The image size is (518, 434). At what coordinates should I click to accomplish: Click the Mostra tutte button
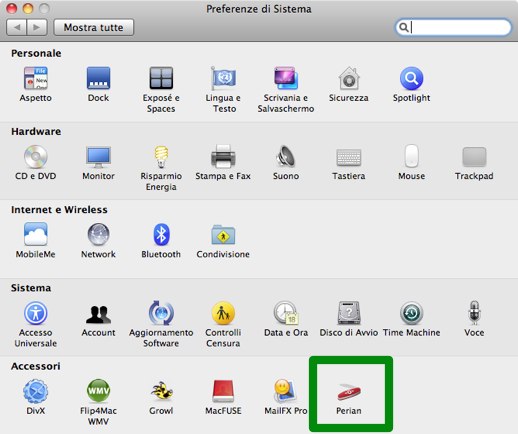[94, 27]
